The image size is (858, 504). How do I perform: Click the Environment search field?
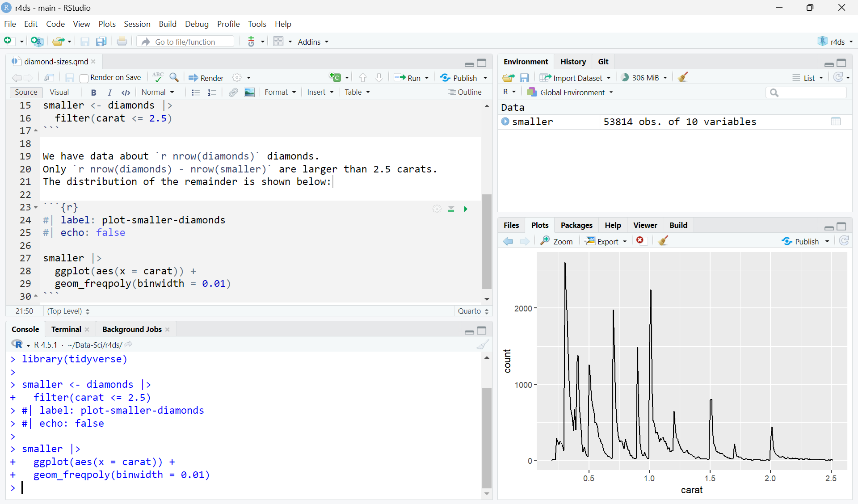(x=806, y=92)
